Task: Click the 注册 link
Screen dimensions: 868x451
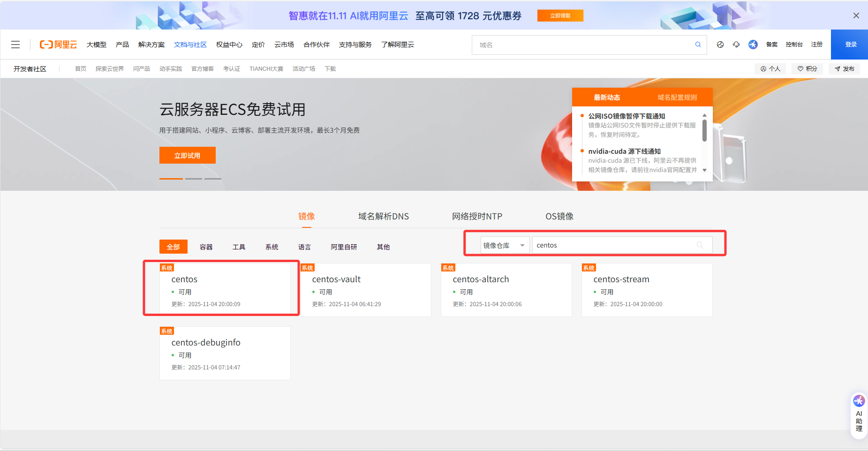Action: 817,45
